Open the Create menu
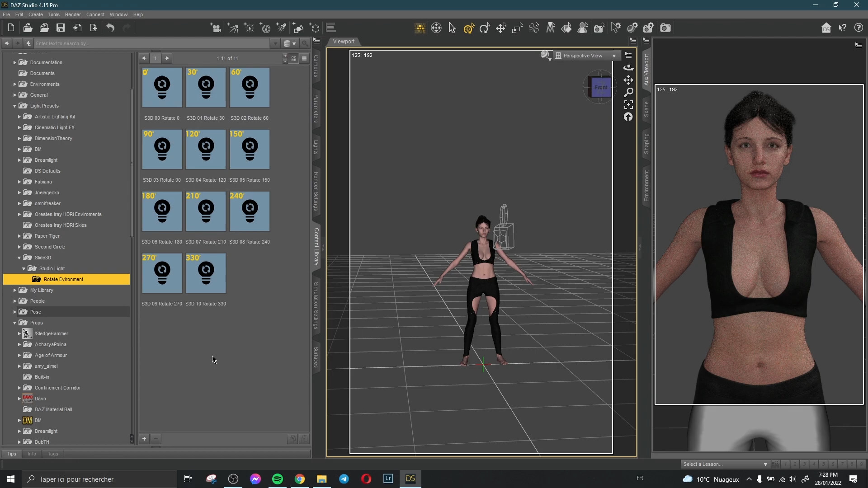This screenshot has width=868, height=488. 36,14
